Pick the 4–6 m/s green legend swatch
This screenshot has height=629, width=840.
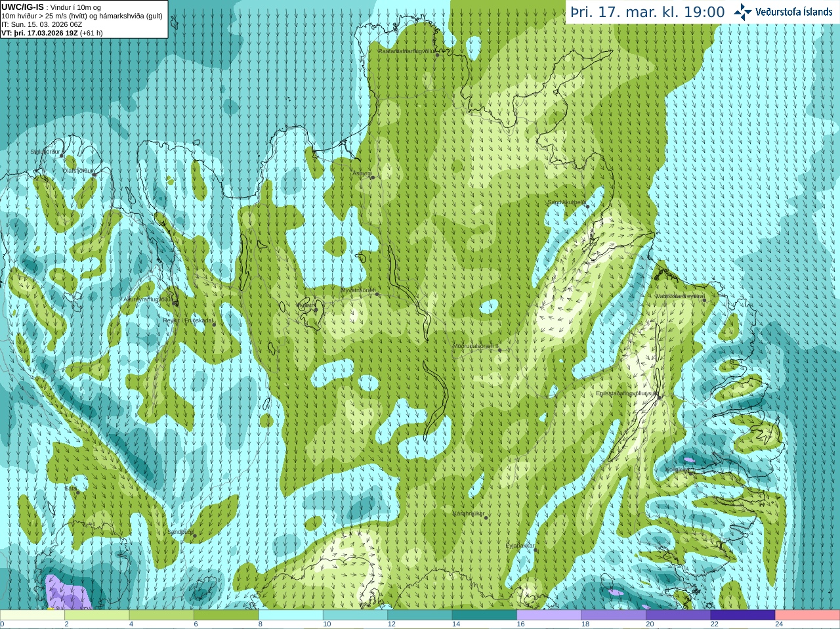161,615
